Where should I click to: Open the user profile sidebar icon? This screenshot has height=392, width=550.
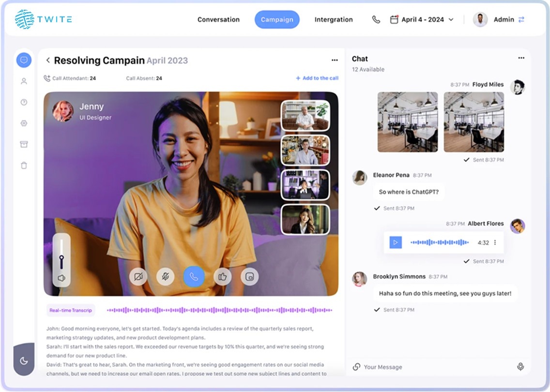(x=24, y=81)
